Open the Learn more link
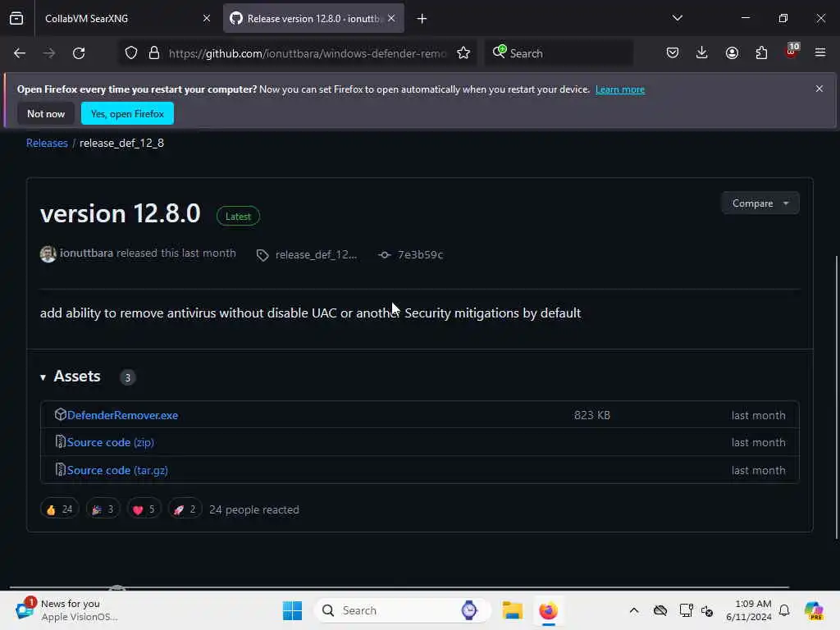 pos(620,89)
